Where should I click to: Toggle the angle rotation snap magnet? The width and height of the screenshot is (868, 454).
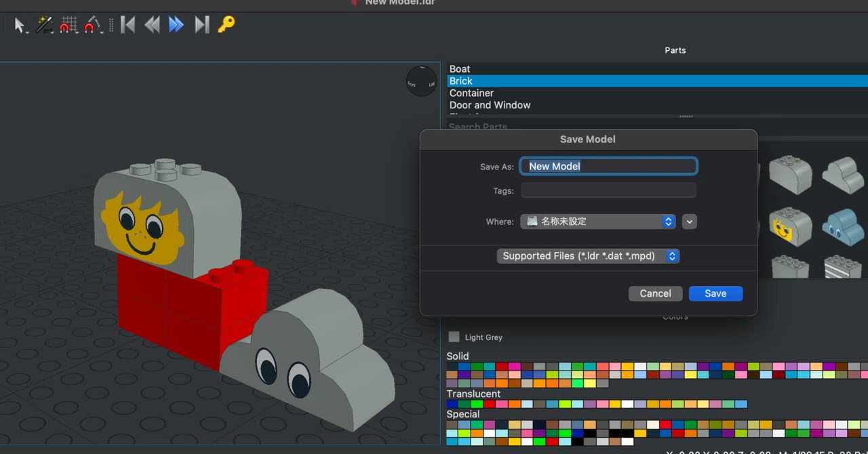pyautogui.click(x=92, y=25)
